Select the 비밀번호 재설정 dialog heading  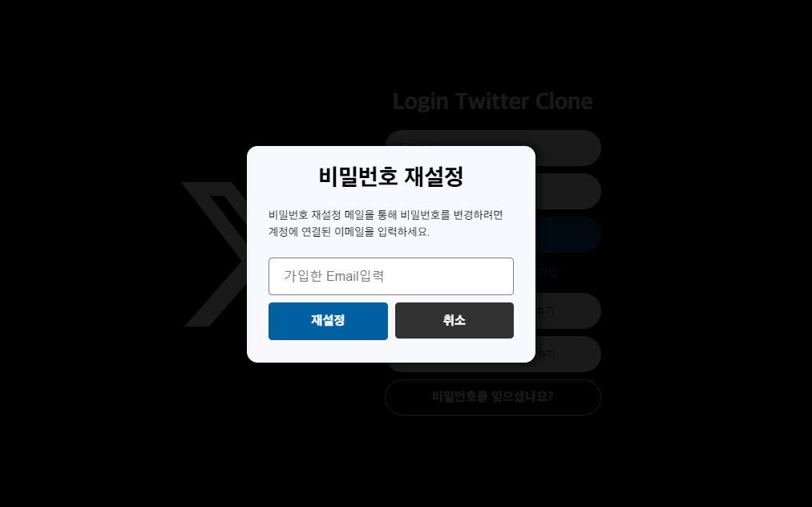(x=391, y=176)
